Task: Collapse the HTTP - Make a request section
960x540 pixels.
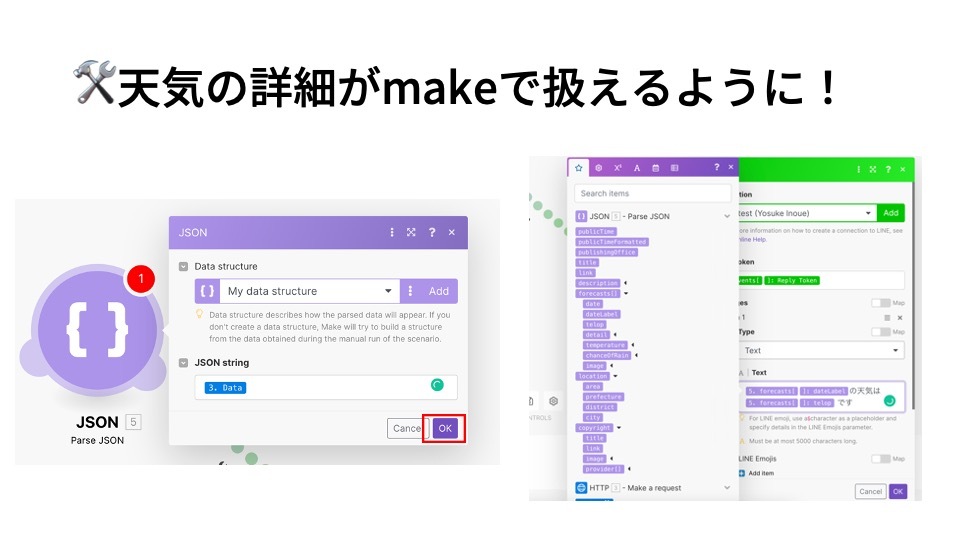Action: point(727,488)
